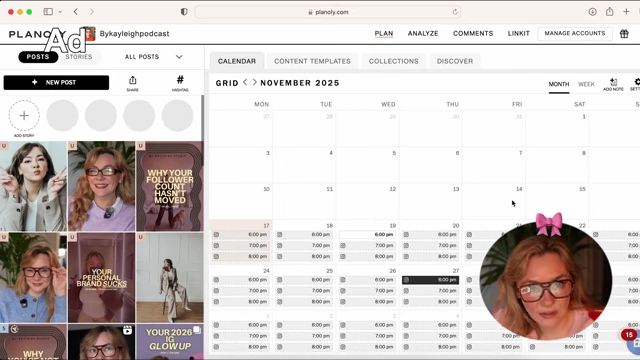
Task: Click the Grid label heading
Action: pos(227,83)
